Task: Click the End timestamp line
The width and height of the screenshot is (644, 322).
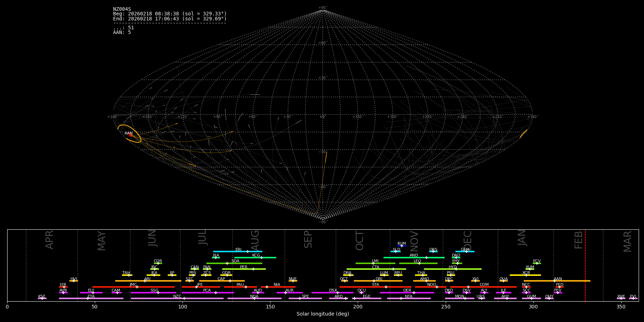Action: (170, 19)
